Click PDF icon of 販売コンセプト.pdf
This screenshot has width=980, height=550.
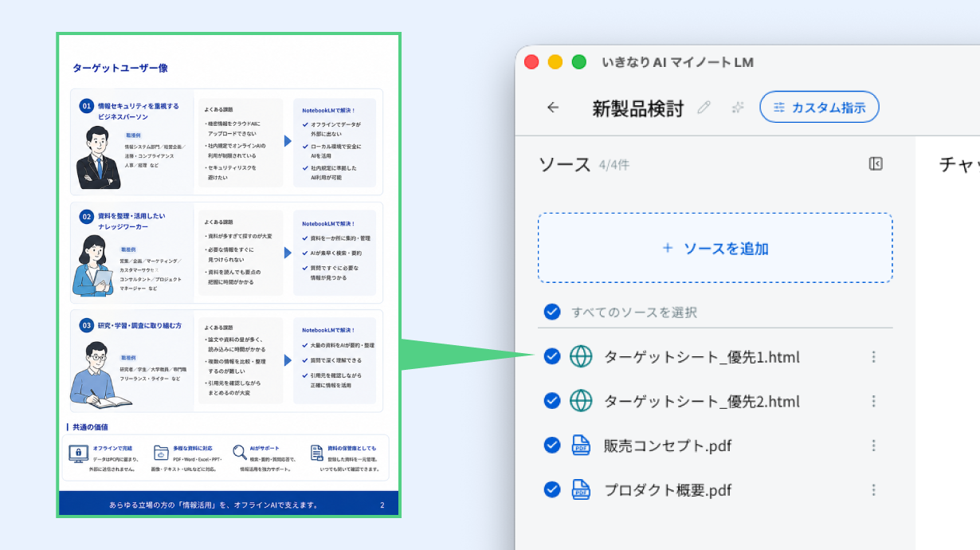click(x=582, y=446)
